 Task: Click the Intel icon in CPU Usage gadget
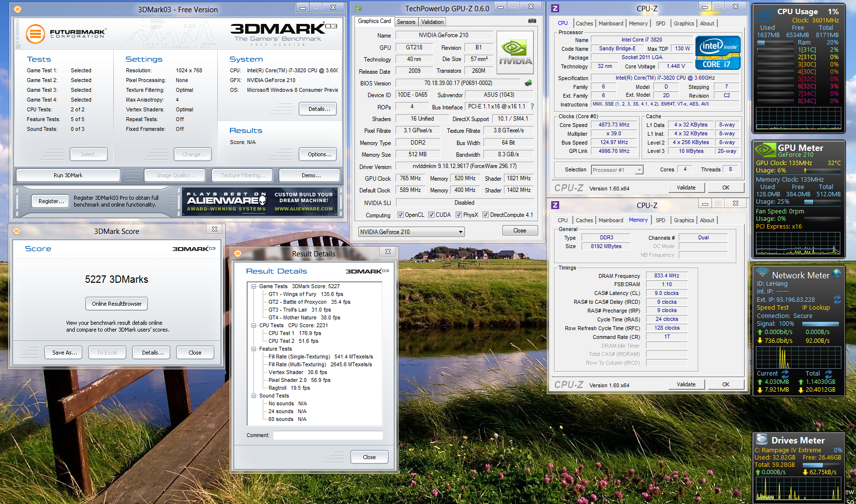click(x=765, y=14)
